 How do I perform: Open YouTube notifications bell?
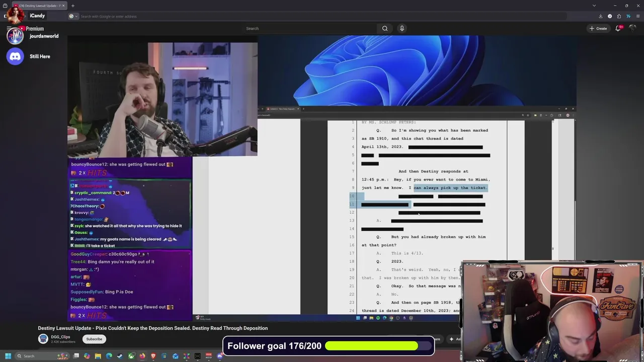618,29
